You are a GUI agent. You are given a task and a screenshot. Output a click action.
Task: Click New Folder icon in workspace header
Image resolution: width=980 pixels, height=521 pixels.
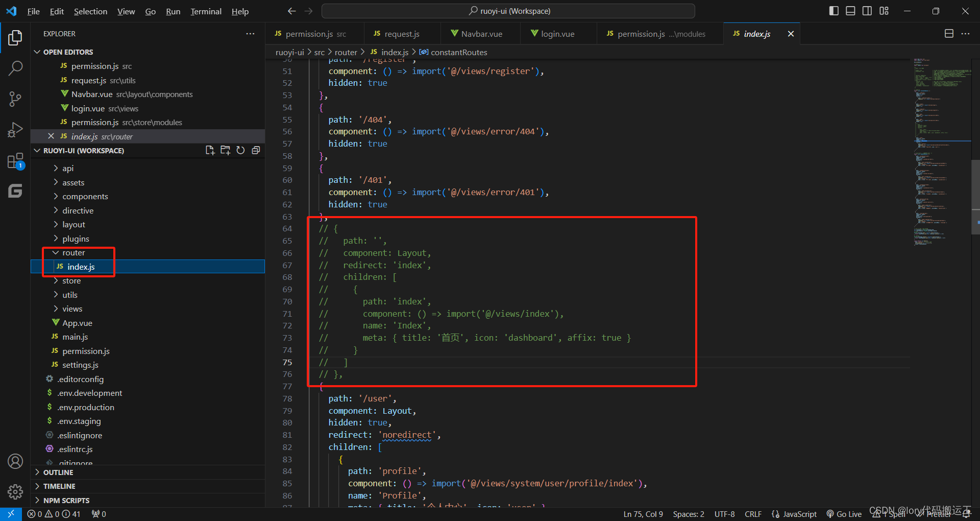click(x=225, y=150)
